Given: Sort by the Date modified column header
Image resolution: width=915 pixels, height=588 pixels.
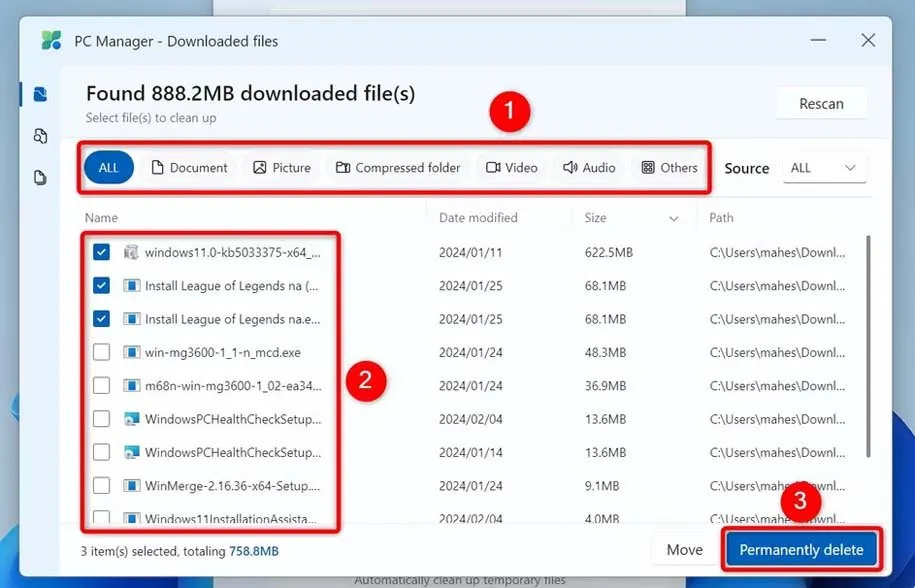Looking at the screenshot, I should point(478,218).
